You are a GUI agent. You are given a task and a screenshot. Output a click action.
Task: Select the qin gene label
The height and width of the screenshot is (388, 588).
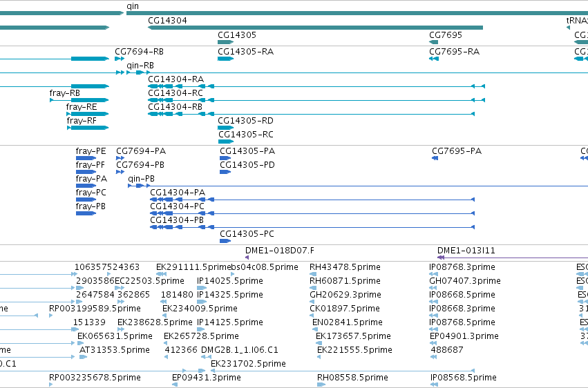point(133,6)
